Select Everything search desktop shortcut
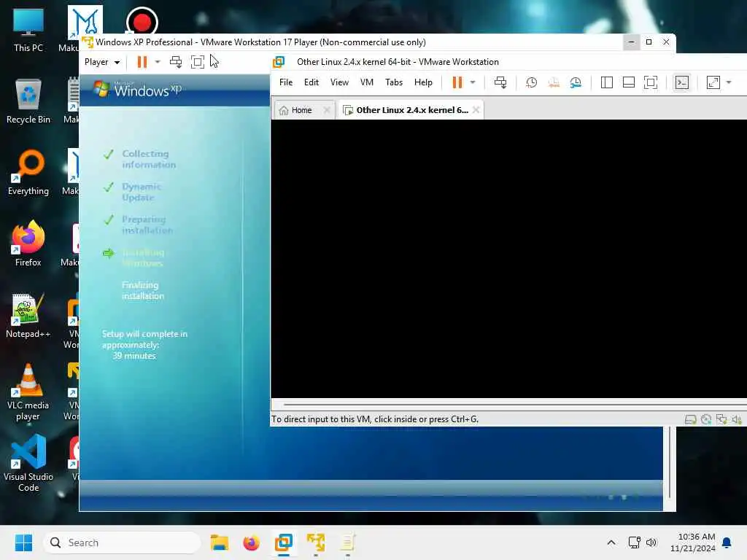747x560 pixels. coord(28,173)
